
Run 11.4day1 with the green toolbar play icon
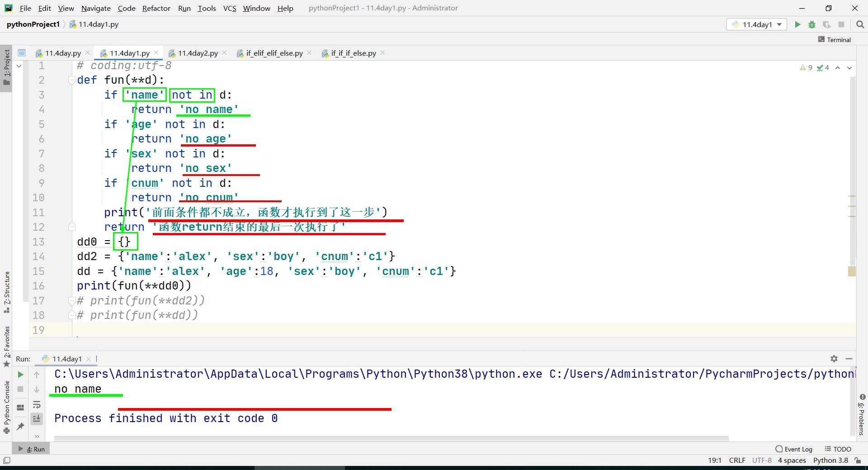click(x=797, y=24)
